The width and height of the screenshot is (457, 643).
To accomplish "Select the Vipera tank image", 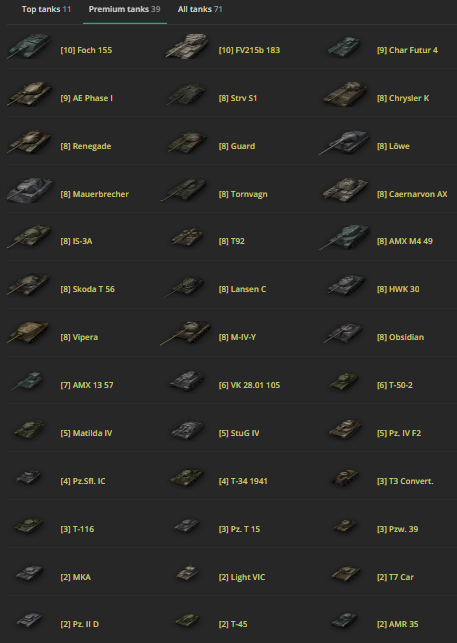I will click(28, 333).
